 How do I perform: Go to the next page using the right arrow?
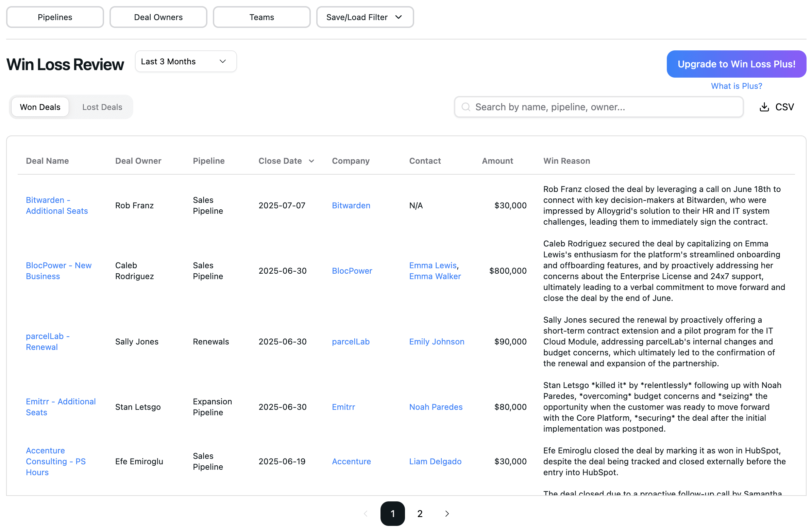click(446, 514)
